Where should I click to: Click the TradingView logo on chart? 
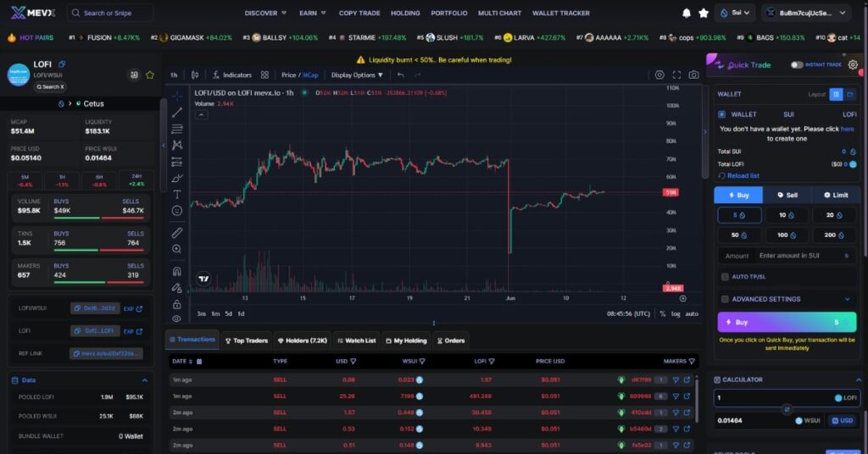pos(203,279)
